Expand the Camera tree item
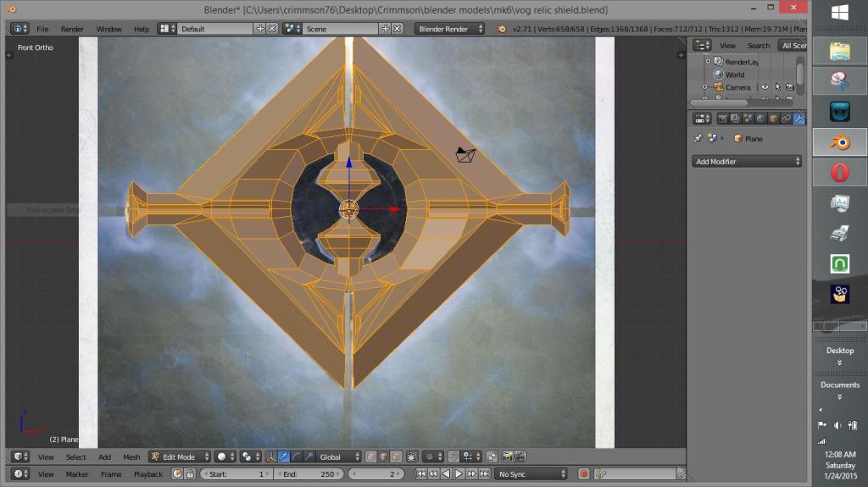The image size is (868, 487). tap(704, 87)
